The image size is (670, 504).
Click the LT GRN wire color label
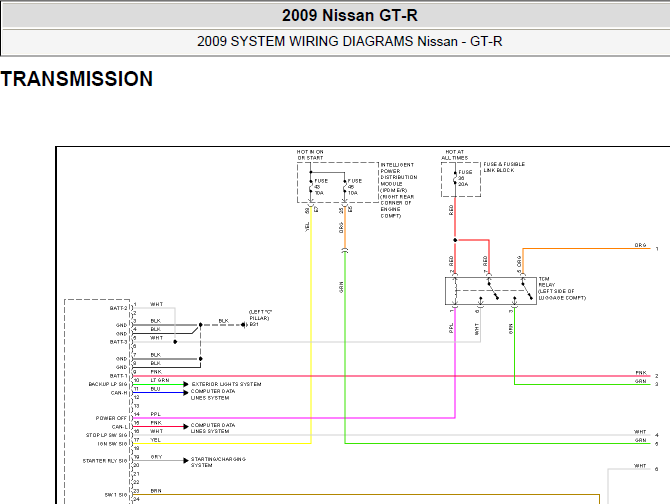160,380
